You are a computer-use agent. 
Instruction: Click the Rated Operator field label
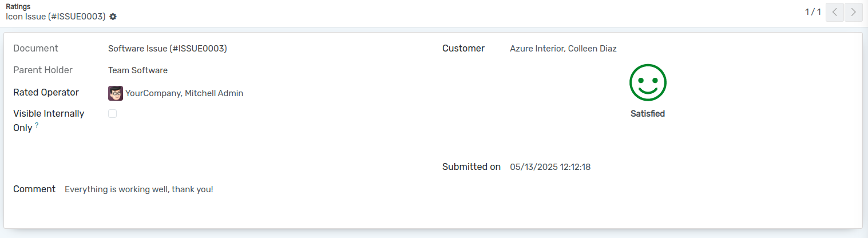tap(46, 92)
